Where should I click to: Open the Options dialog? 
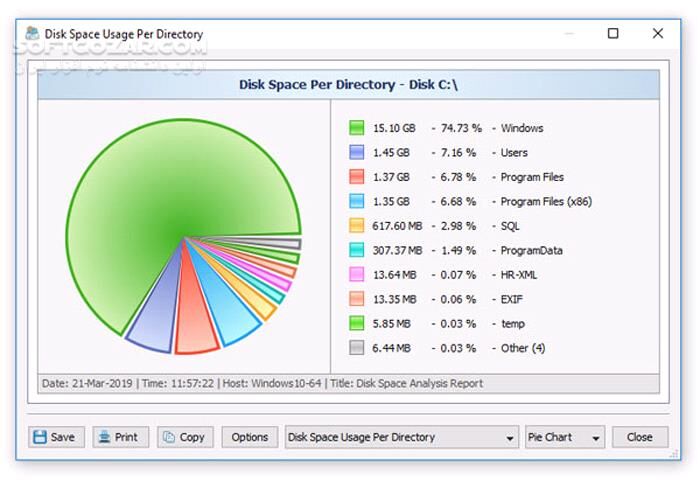[x=249, y=437]
